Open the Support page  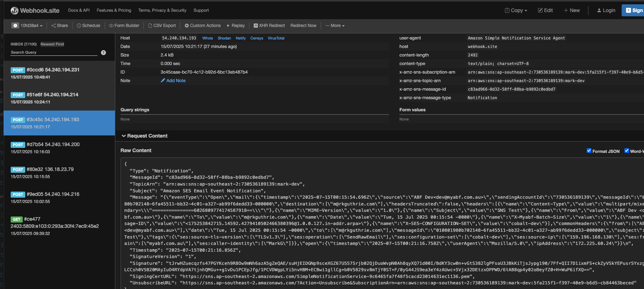point(201,10)
